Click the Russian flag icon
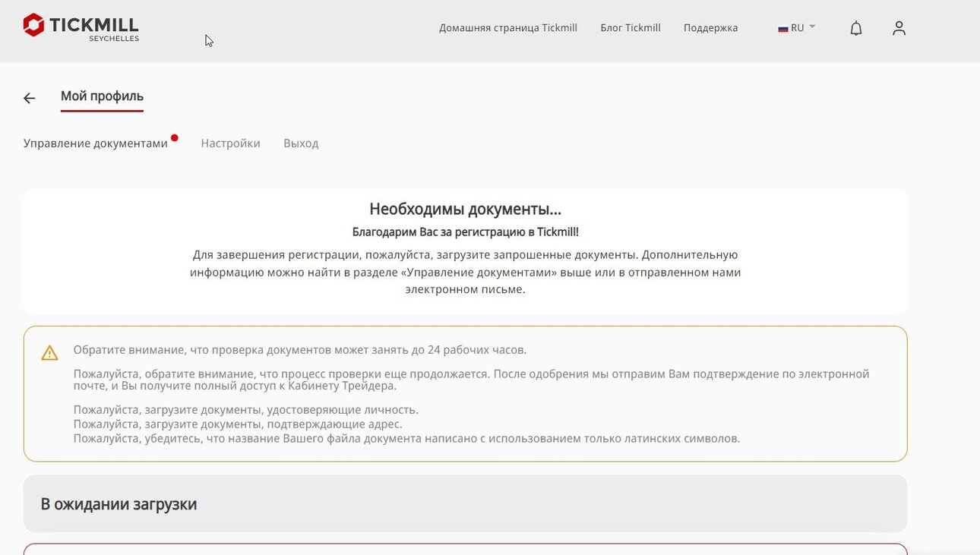 (x=782, y=28)
